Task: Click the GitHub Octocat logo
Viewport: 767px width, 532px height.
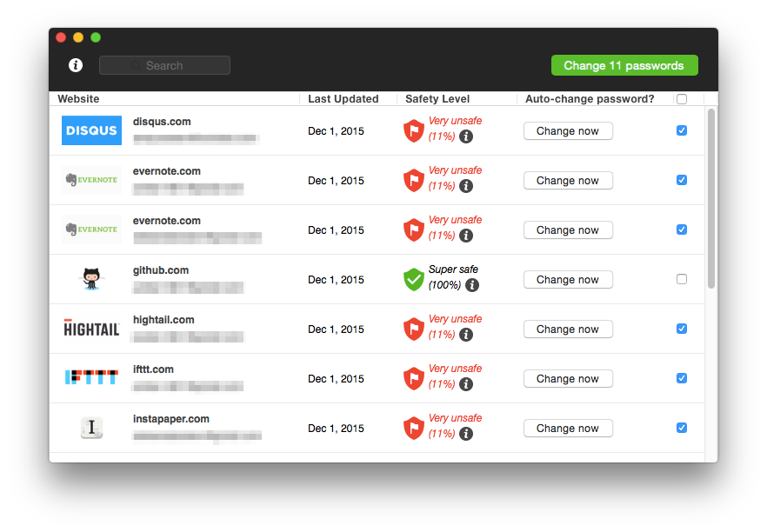Action: tap(91, 279)
